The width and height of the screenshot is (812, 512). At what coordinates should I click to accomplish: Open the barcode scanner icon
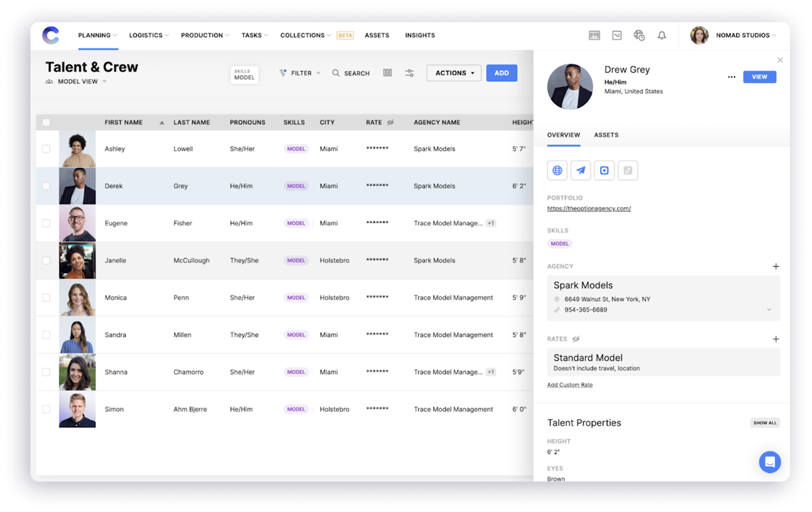tap(594, 35)
